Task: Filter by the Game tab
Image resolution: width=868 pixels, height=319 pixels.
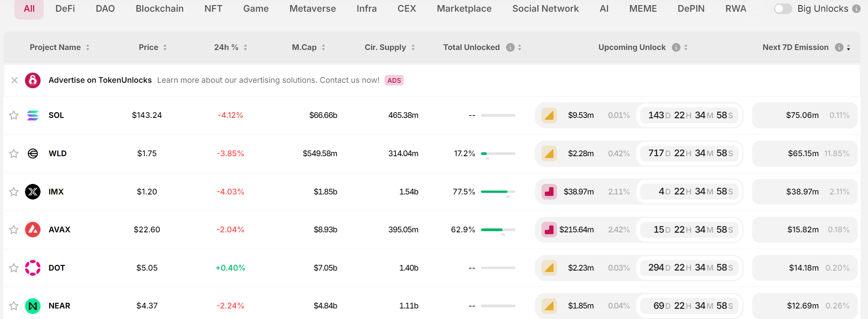Action: (x=256, y=9)
